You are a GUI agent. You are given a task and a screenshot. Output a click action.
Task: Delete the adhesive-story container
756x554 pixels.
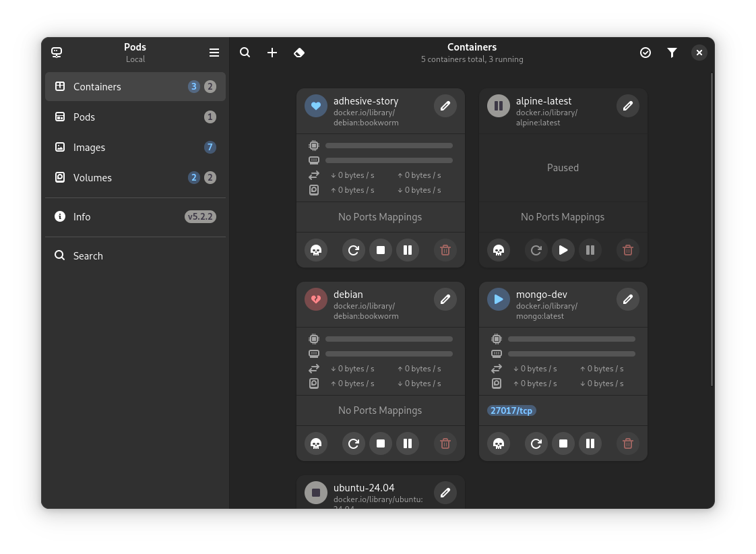(x=445, y=250)
